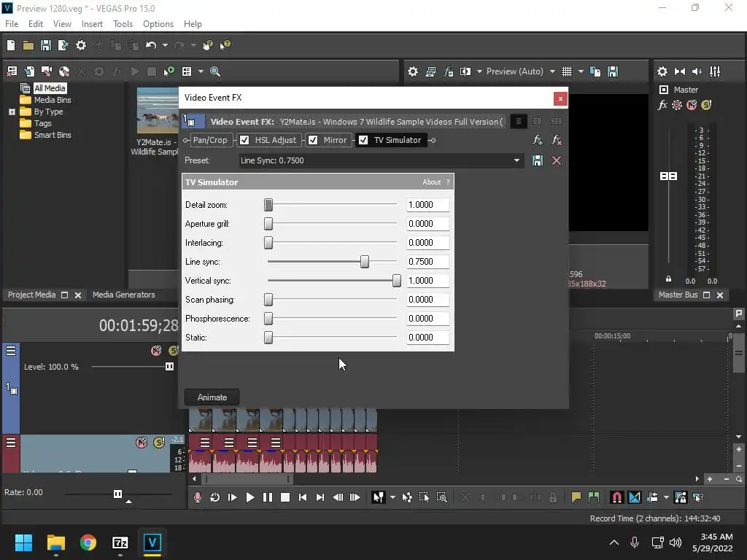Image resolution: width=747 pixels, height=560 pixels.
Task: Copy preview snapshot to clipboard
Action: (595, 71)
